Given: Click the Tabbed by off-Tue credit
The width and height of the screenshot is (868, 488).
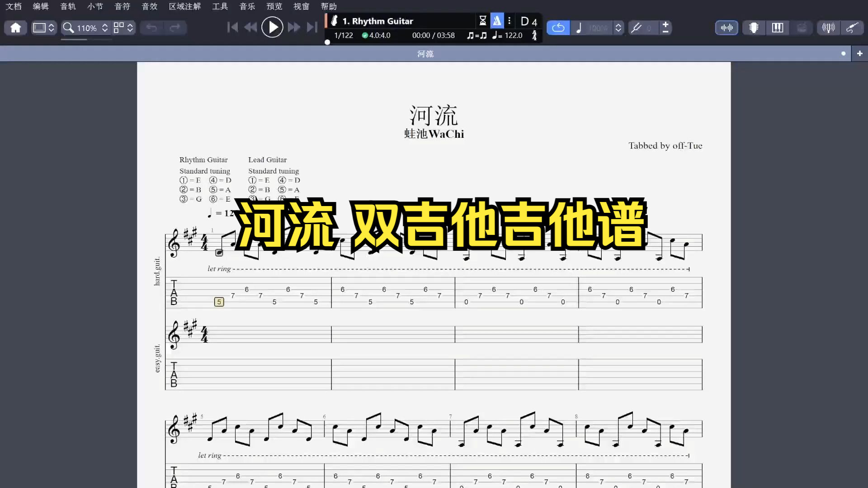Looking at the screenshot, I should 665,145.
